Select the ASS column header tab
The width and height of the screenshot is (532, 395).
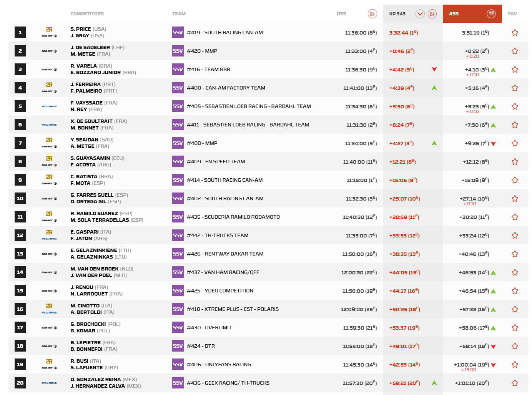pos(454,14)
